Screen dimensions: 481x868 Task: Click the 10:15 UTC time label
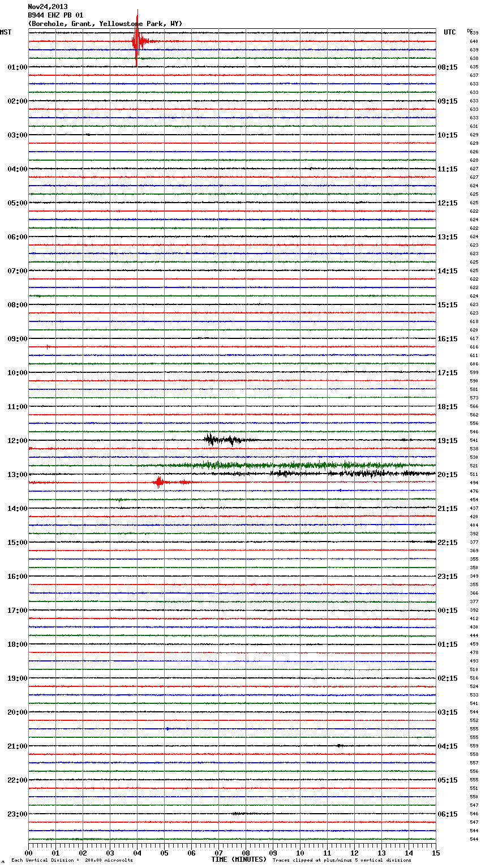[448, 135]
